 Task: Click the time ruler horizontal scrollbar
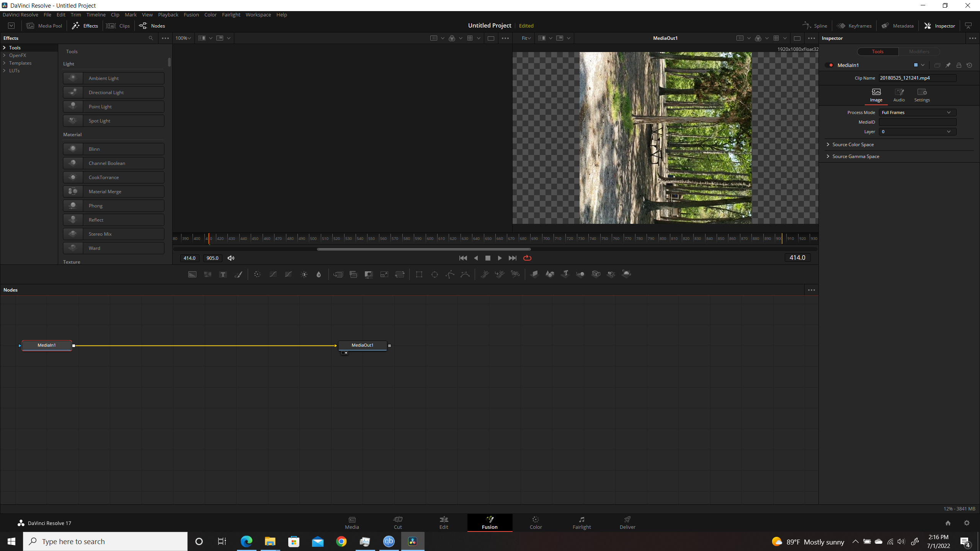click(424, 249)
